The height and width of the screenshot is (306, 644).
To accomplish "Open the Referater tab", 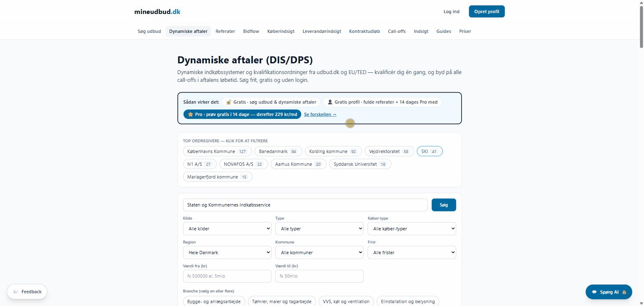I will 225,31.
